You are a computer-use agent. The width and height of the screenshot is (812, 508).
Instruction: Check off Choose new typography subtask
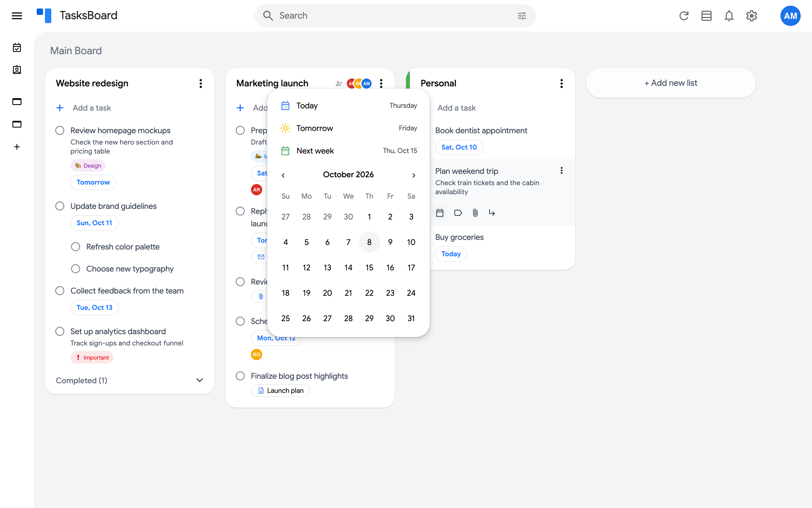point(76,269)
